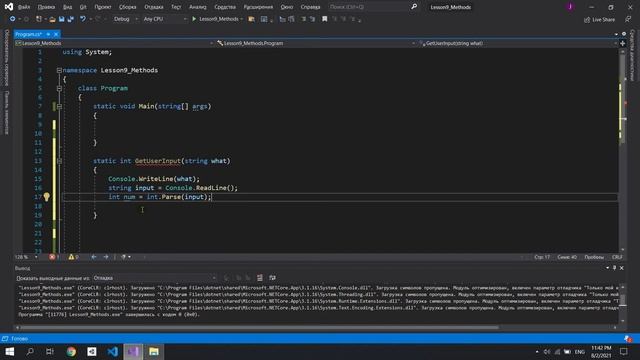Open the Windows Start menu
The image size is (640, 360).
point(10,351)
